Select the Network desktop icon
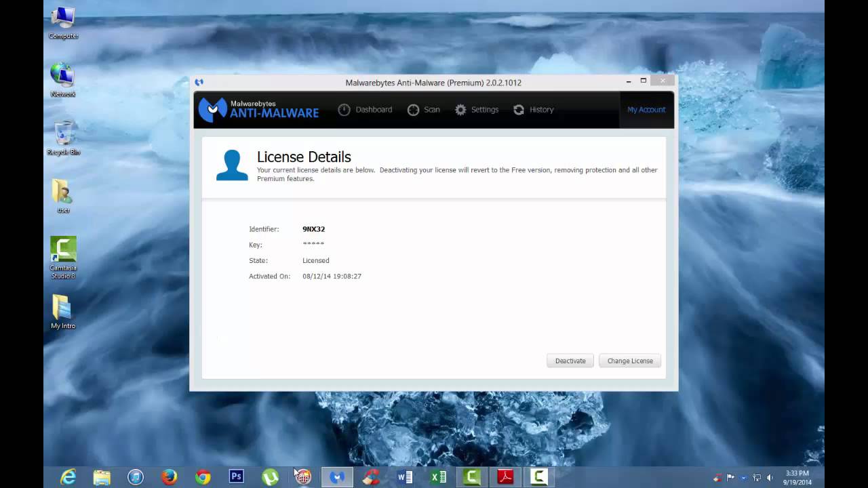This screenshot has height=488, width=868. (x=63, y=80)
